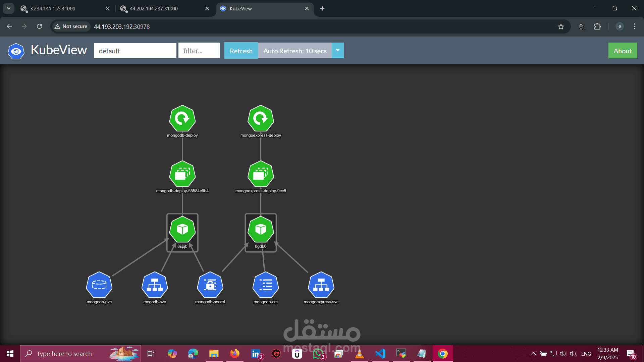Screen dimensions: 644x362
Task: Open the Windows Start menu
Action: coord(10,354)
